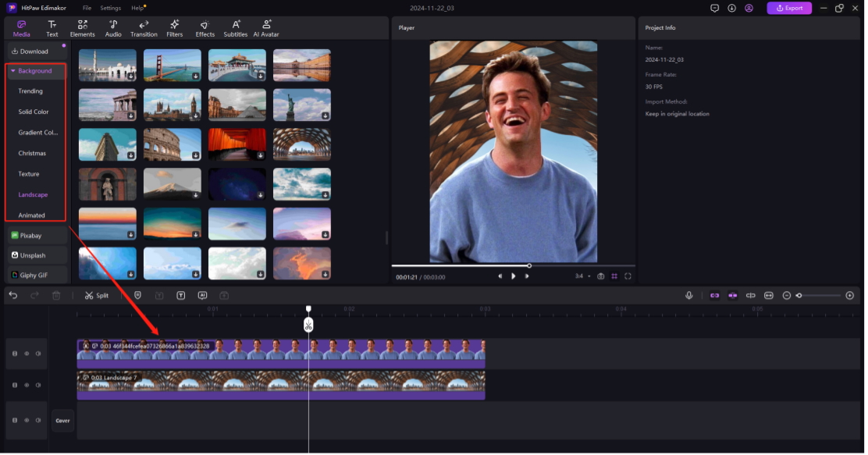Click the Cover button on timeline
The width and height of the screenshot is (868, 455).
point(62,421)
